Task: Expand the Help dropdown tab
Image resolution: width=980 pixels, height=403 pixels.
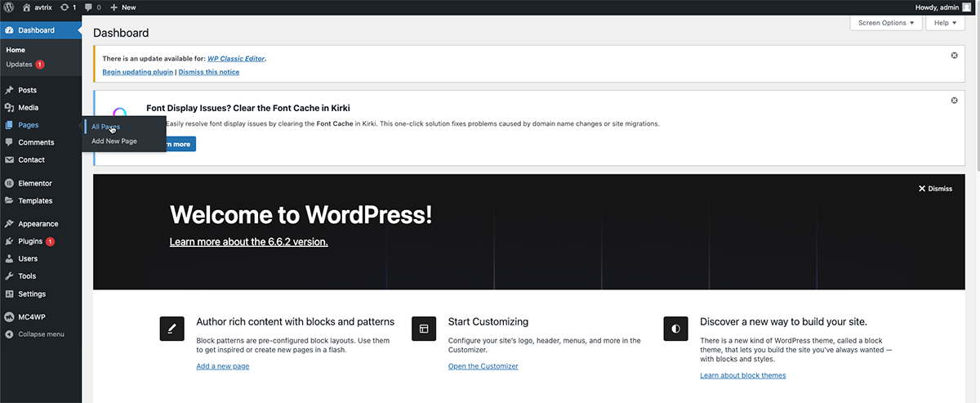Action: (x=946, y=23)
